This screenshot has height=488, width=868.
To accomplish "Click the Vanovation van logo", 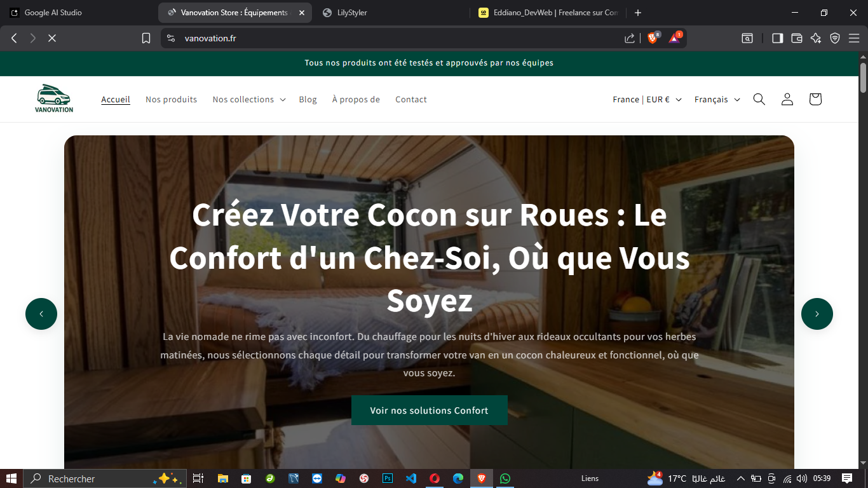I will point(54,98).
